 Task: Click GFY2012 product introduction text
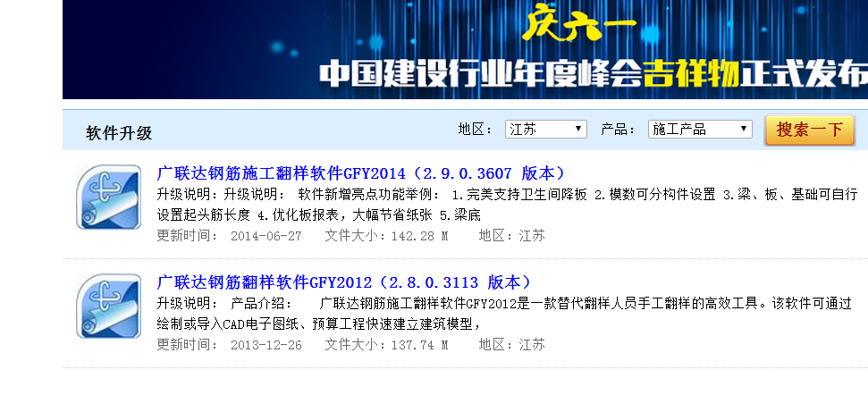(504, 314)
